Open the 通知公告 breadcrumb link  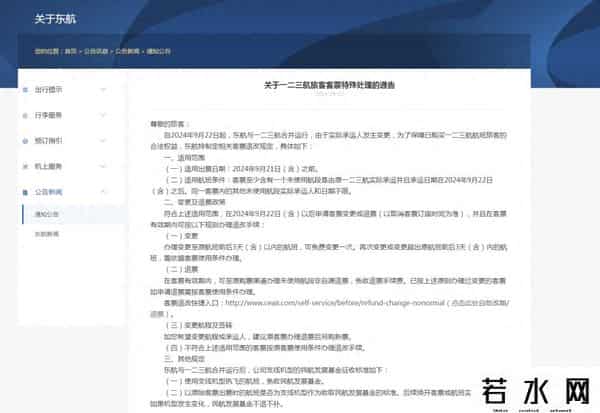[x=158, y=51]
